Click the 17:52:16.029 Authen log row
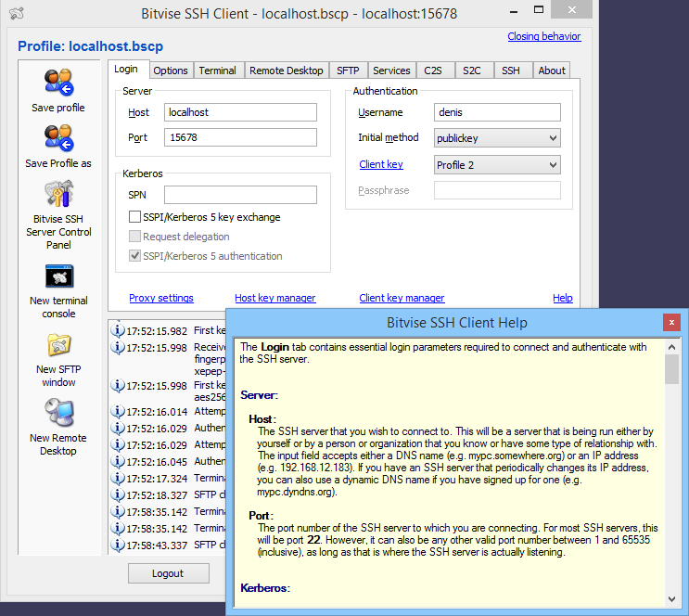 [168, 428]
